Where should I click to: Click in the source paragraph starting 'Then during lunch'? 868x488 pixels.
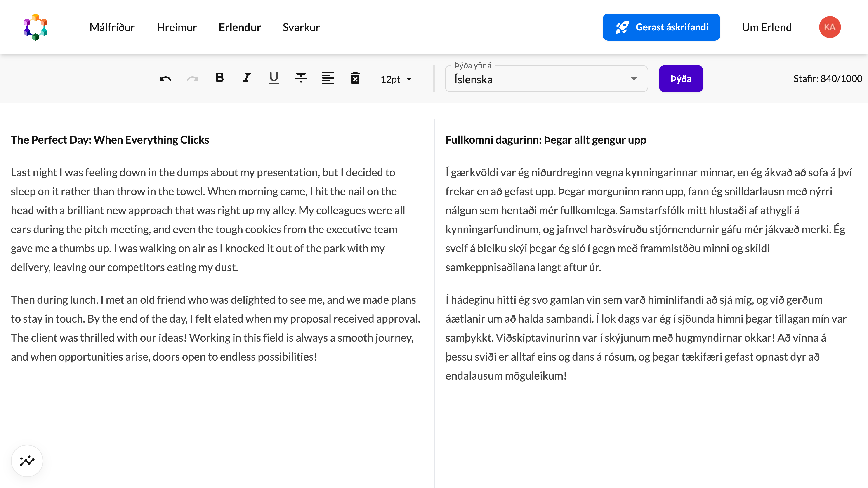[x=216, y=328]
